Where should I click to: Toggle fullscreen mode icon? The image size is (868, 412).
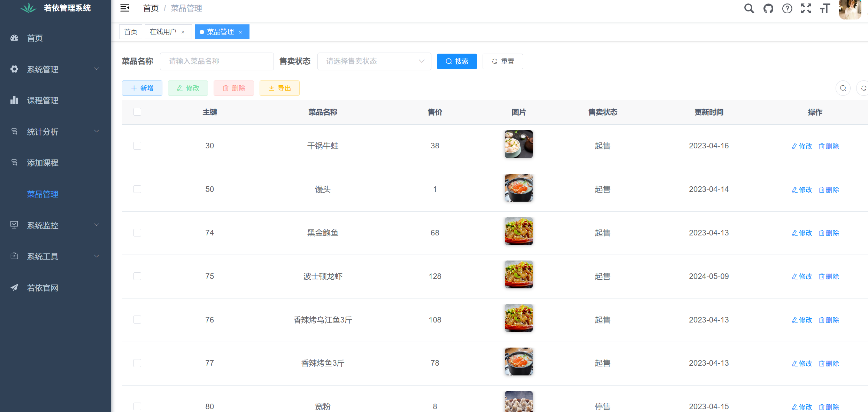806,8
